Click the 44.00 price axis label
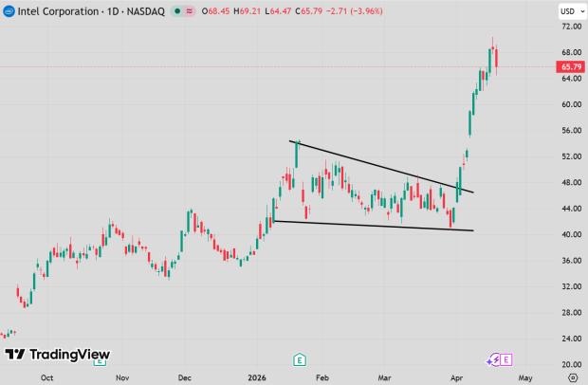The width and height of the screenshot is (588, 385). pos(572,209)
